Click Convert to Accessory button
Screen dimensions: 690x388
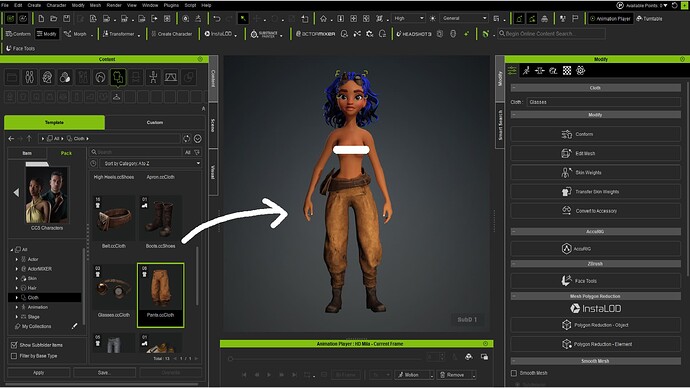click(595, 211)
